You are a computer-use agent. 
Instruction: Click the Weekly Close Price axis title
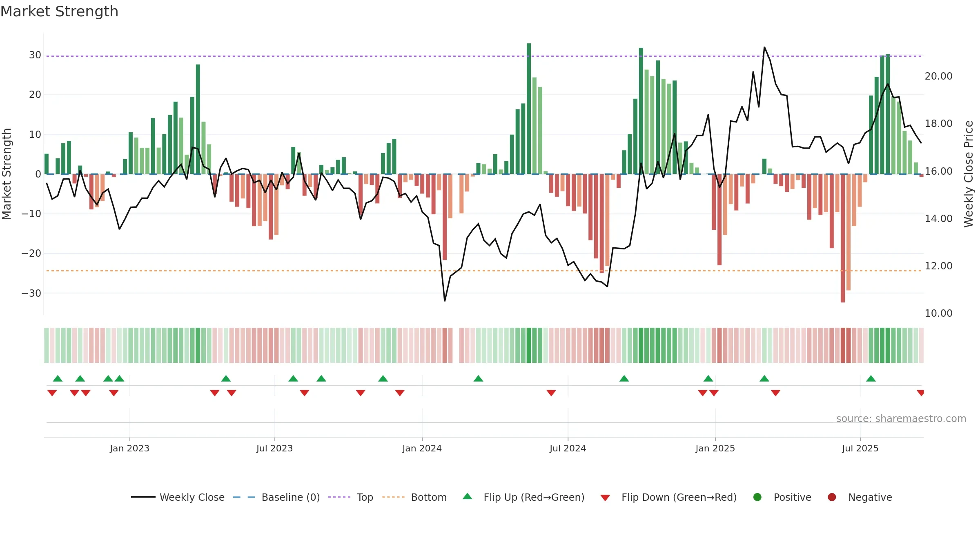coord(969,174)
